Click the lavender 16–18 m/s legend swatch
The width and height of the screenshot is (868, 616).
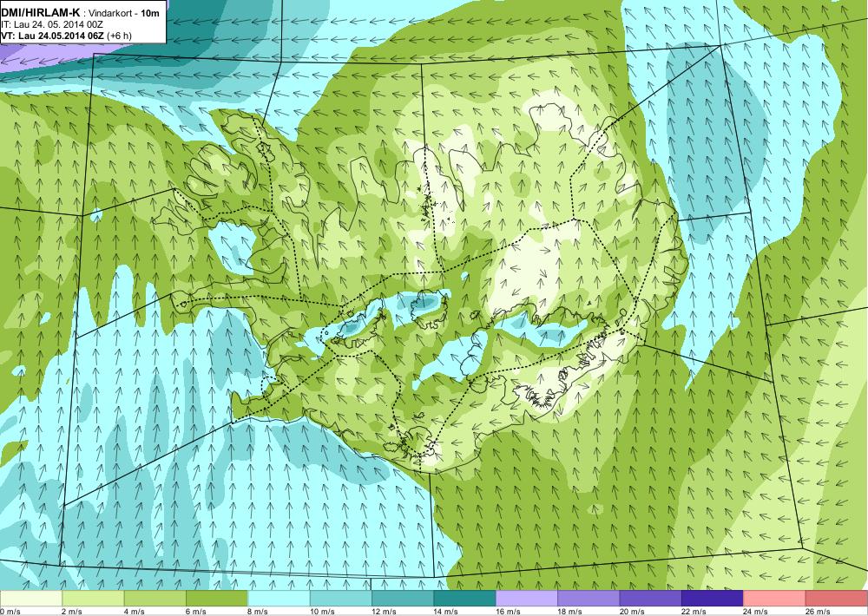pos(527,599)
